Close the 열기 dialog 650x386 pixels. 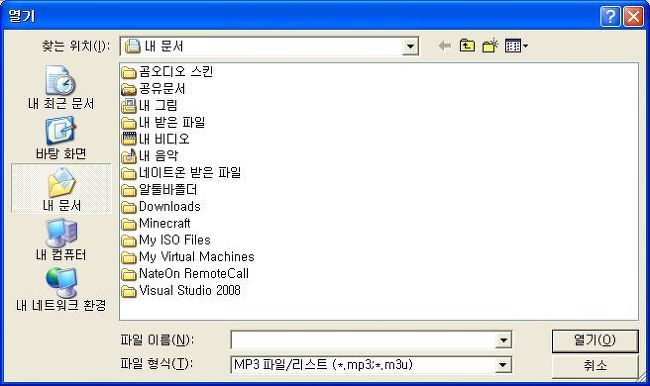633,17
